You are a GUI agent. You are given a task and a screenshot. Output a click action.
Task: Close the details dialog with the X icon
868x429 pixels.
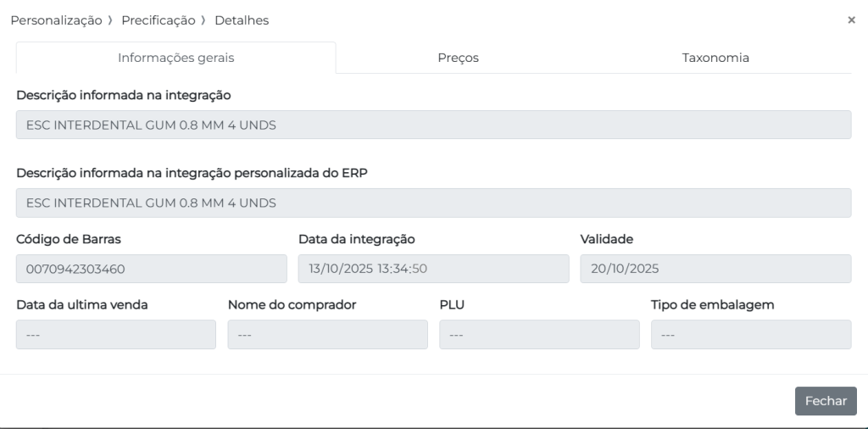click(x=851, y=20)
